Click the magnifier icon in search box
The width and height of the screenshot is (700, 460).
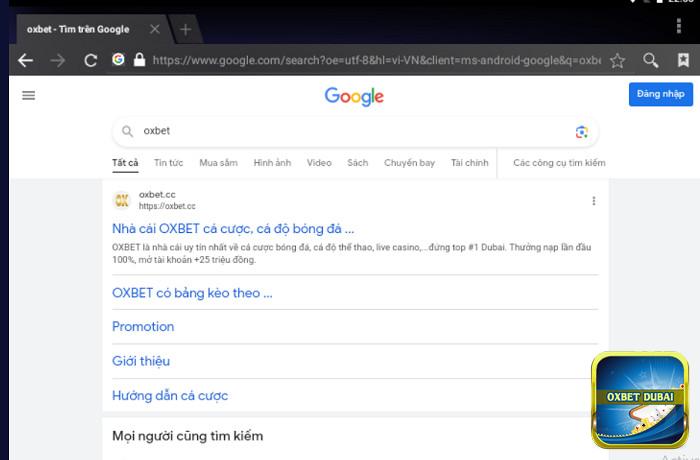point(128,131)
